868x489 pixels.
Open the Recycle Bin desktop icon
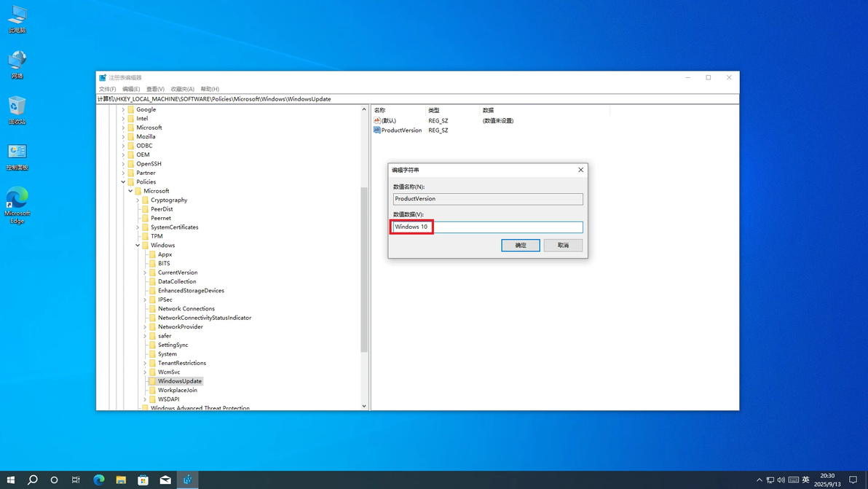pyautogui.click(x=17, y=110)
